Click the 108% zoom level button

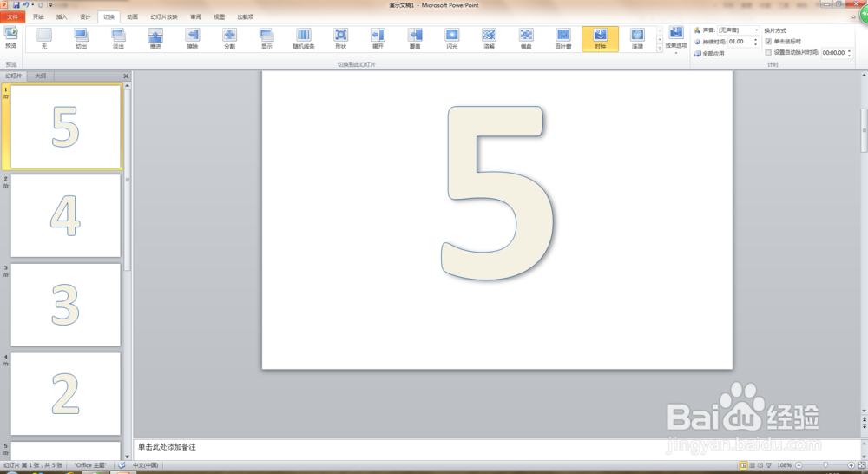click(784, 465)
